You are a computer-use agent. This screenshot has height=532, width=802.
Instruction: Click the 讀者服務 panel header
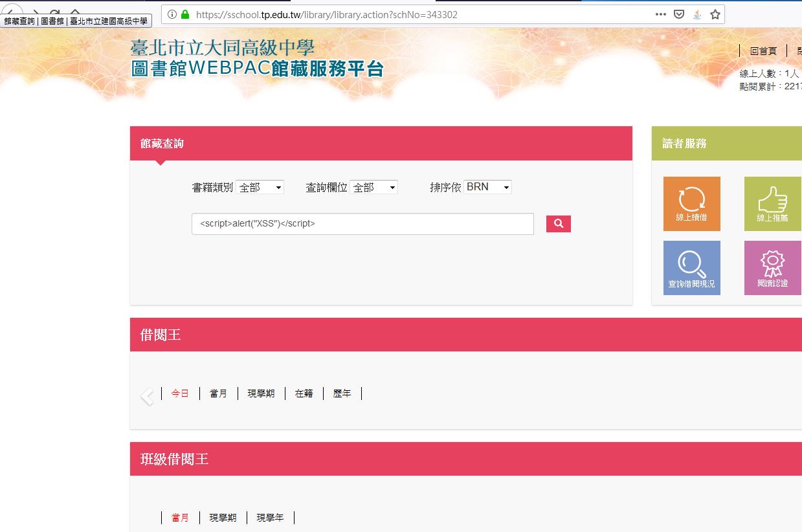pyautogui.click(x=727, y=143)
